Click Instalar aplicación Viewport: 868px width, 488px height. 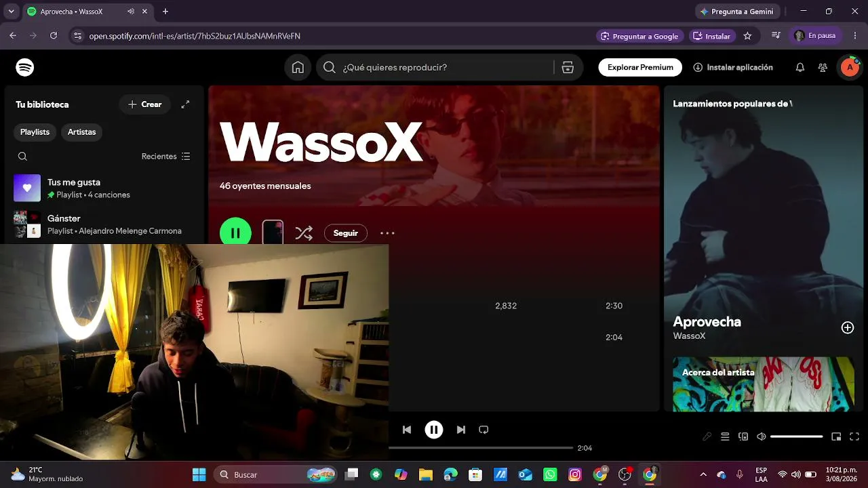733,67
